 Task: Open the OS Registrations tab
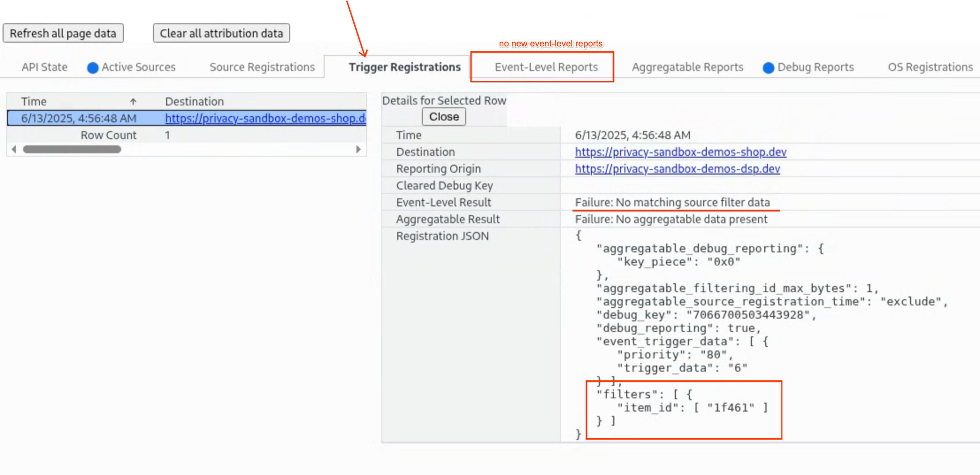click(x=930, y=67)
